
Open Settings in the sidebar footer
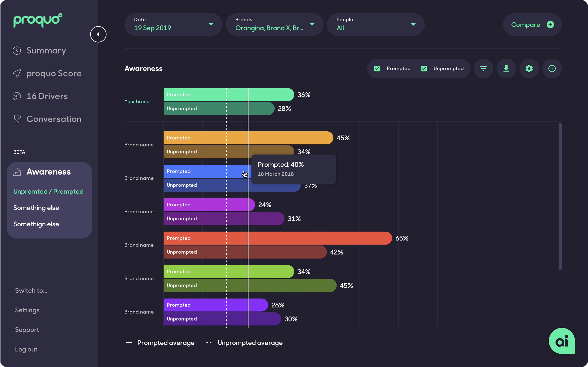[27, 310]
